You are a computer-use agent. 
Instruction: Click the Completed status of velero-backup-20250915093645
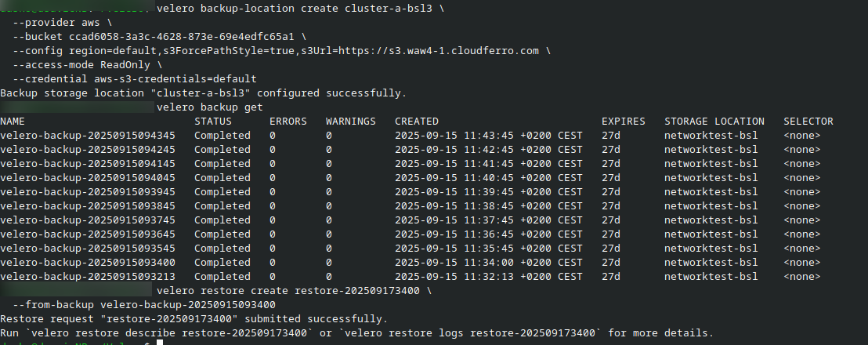click(222, 234)
